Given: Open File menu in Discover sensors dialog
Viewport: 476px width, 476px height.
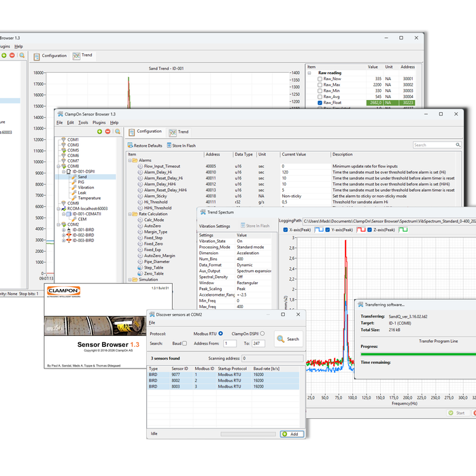Looking at the screenshot, I should 152,323.
